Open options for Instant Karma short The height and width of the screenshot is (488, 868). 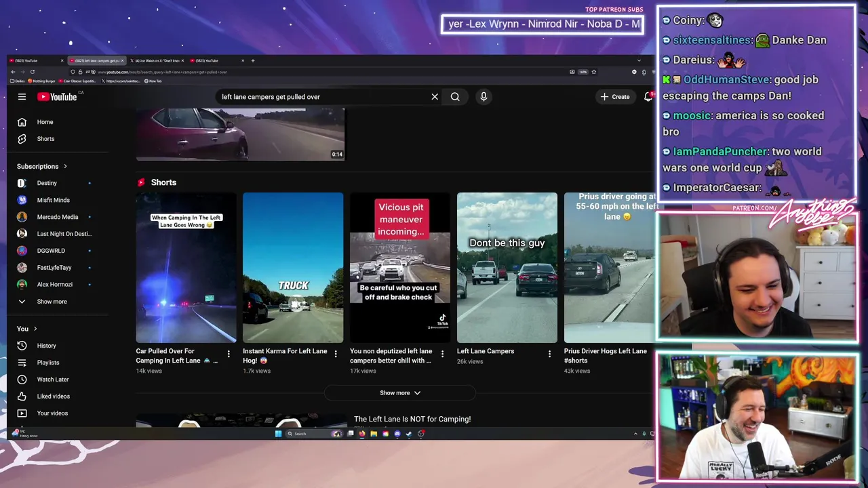pos(336,354)
